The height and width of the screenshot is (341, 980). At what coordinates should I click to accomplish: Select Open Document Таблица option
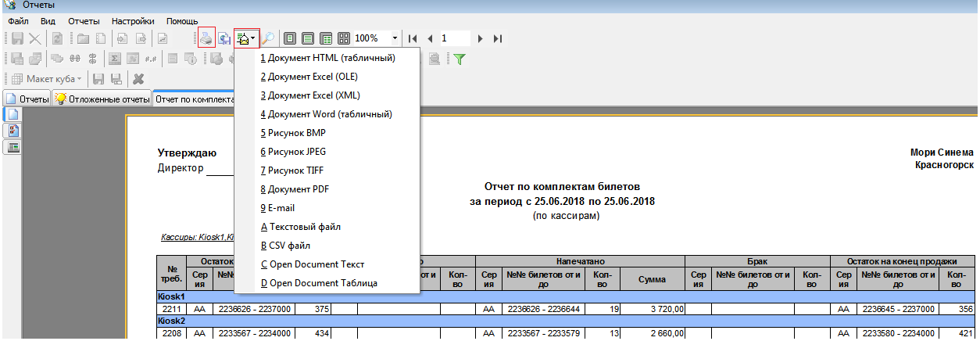tap(327, 283)
